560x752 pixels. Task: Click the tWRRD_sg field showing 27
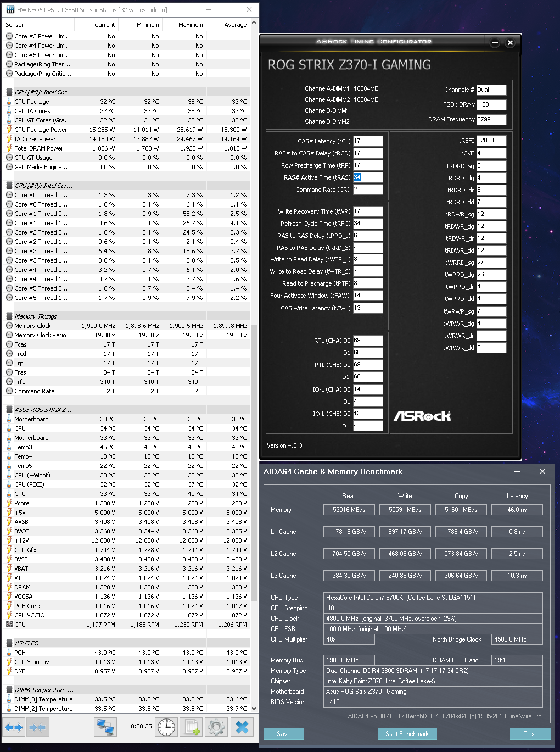tap(491, 263)
